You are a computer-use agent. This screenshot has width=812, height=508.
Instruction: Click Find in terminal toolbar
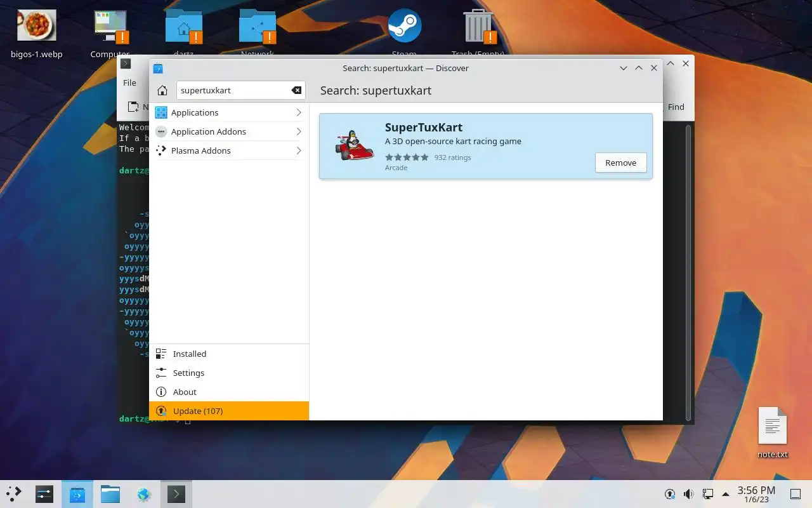676,107
